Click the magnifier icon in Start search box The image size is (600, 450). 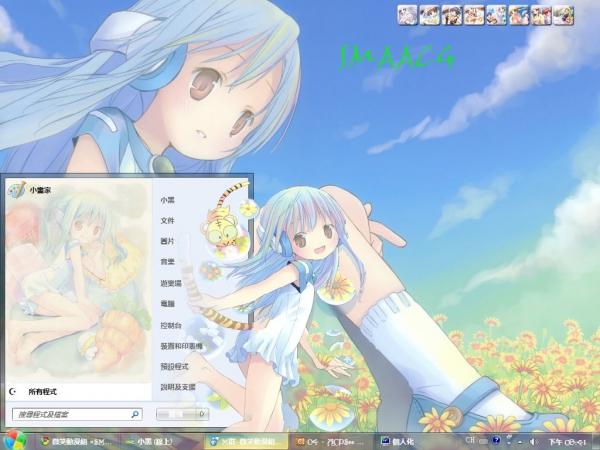pos(135,414)
